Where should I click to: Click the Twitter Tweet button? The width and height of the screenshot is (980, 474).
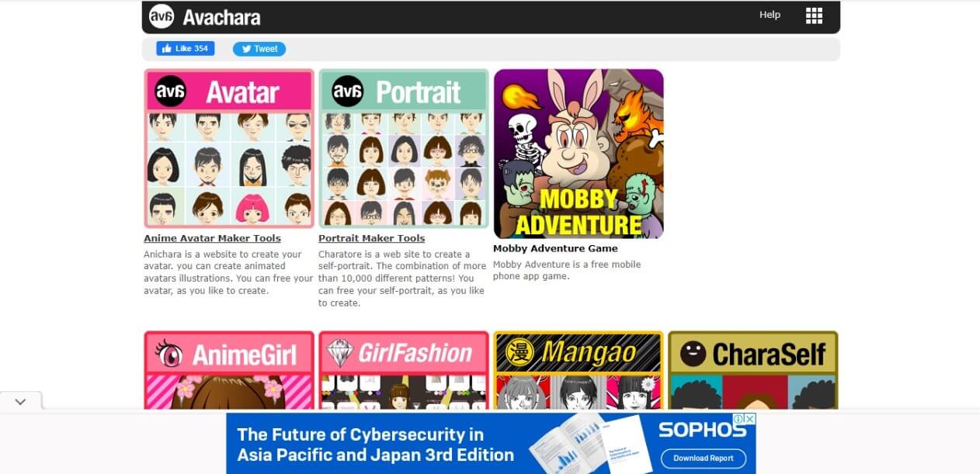pyautogui.click(x=259, y=49)
